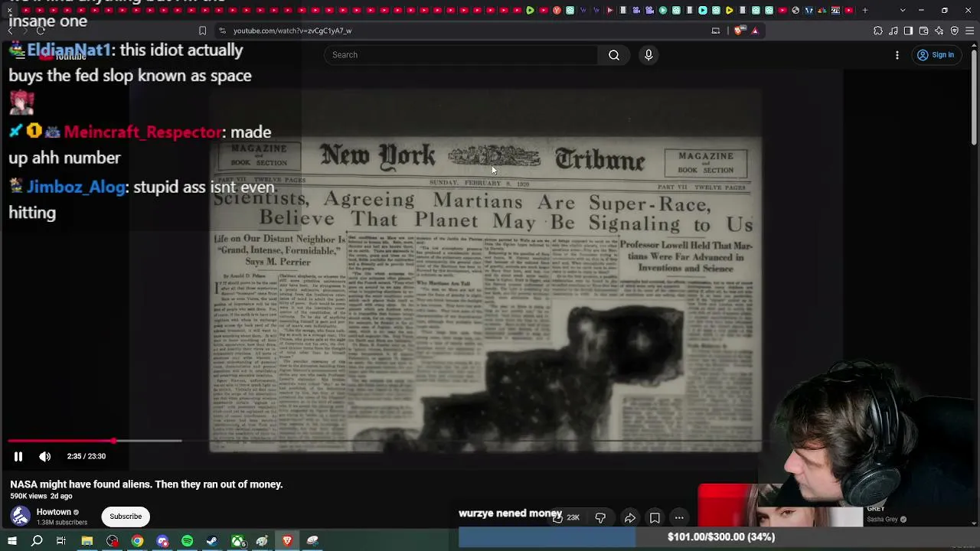The width and height of the screenshot is (980, 551).
Task: Open the Howtown channel avatar
Action: click(x=21, y=517)
